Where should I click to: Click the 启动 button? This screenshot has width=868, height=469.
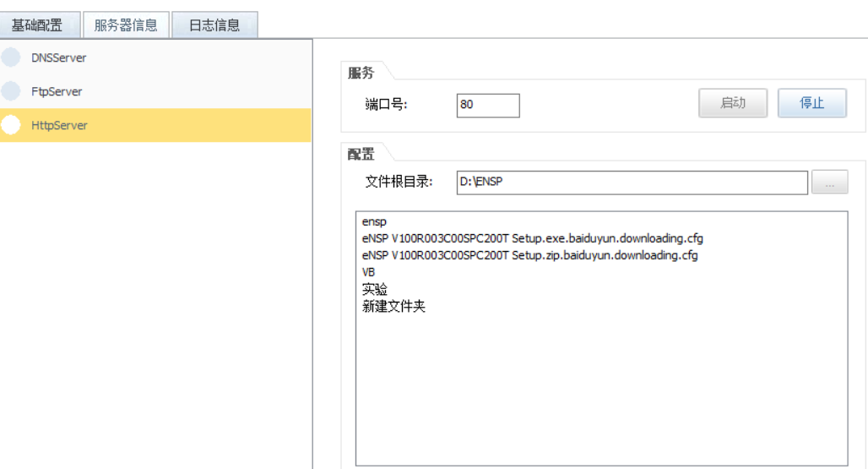click(x=733, y=103)
